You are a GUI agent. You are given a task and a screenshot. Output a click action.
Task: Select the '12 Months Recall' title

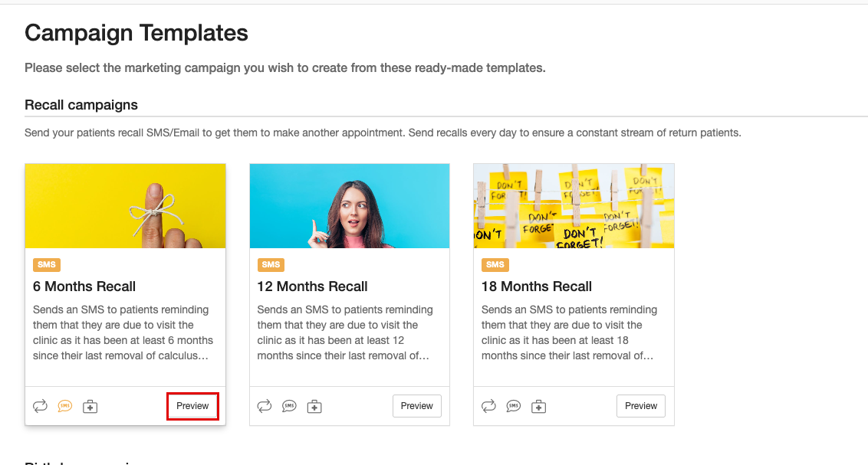pyautogui.click(x=312, y=287)
